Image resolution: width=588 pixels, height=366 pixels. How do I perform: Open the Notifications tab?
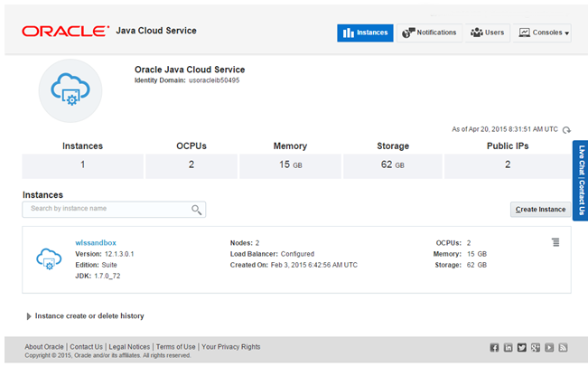(x=430, y=33)
